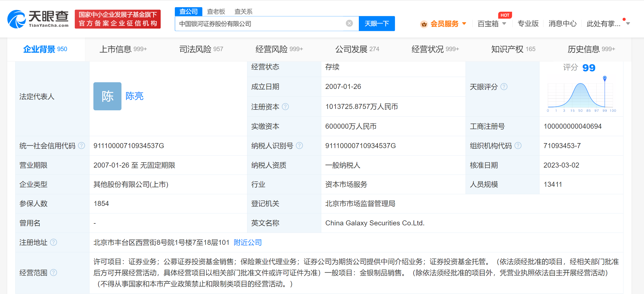Viewport: 644px width, 294px height.
Task: Click help icon beside 经营范围
Action: [x=54, y=273]
